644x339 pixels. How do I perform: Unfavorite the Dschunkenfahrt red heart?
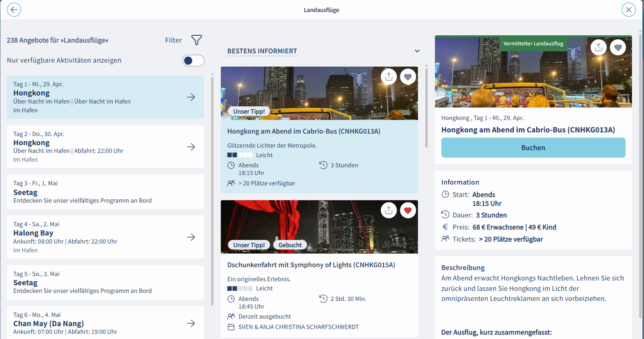tap(408, 210)
